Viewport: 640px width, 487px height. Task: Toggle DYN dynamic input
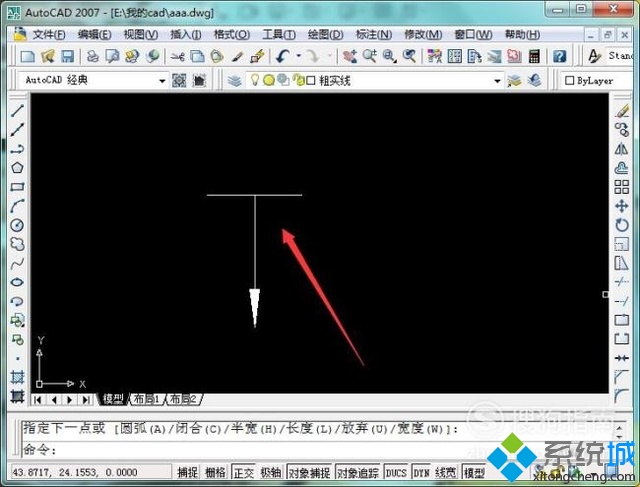tap(421, 472)
